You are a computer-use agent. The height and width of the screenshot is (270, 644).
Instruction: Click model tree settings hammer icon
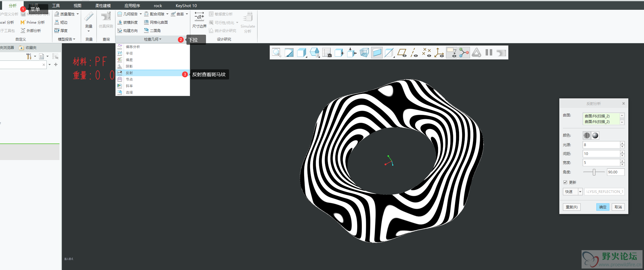click(x=29, y=56)
